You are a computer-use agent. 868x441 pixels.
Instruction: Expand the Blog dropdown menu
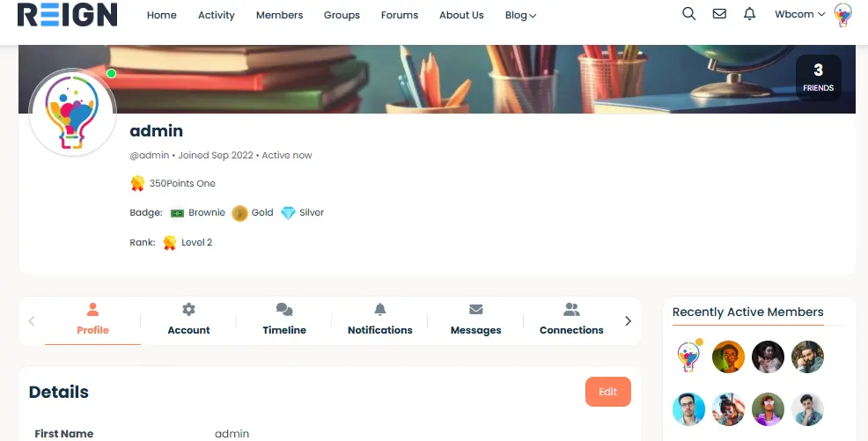(520, 16)
